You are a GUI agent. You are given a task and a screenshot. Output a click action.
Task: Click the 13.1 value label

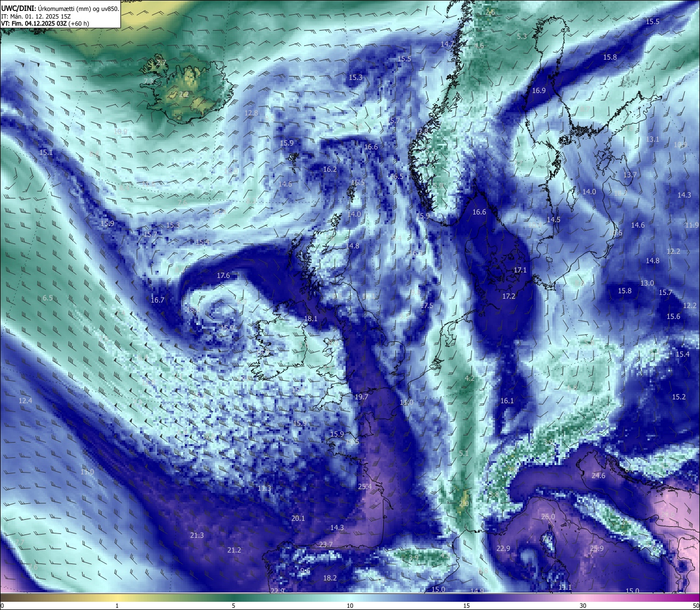652,139
